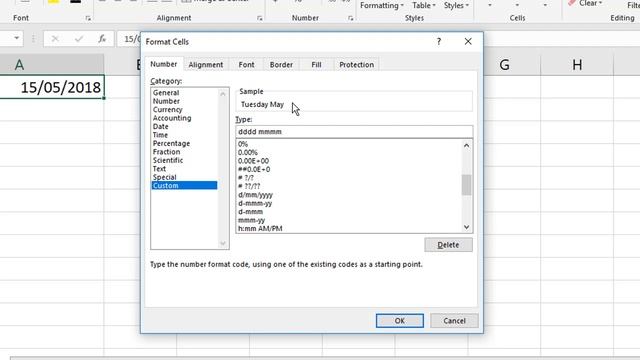Select 0.00E+00 format code
Image resolution: width=640 pixels, height=360 pixels.
point(253,161)
